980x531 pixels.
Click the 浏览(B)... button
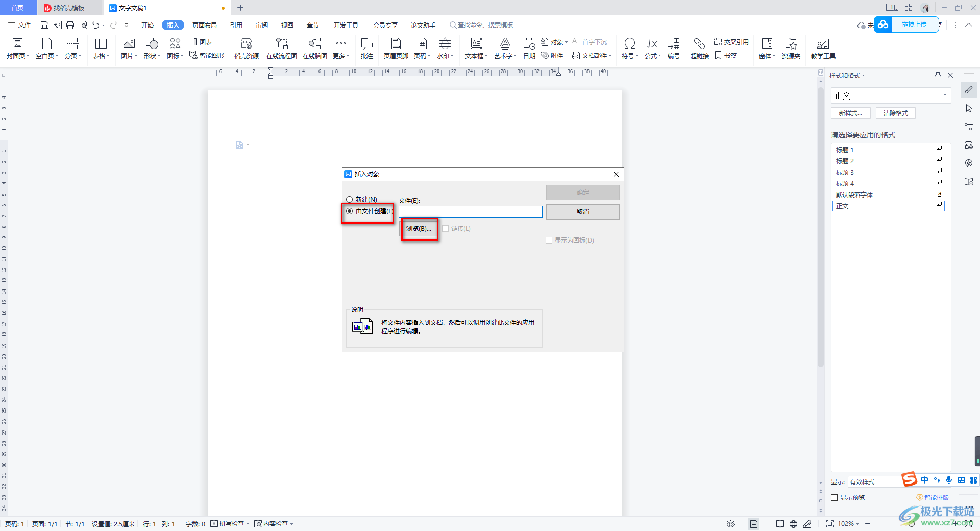pos(419,228)
